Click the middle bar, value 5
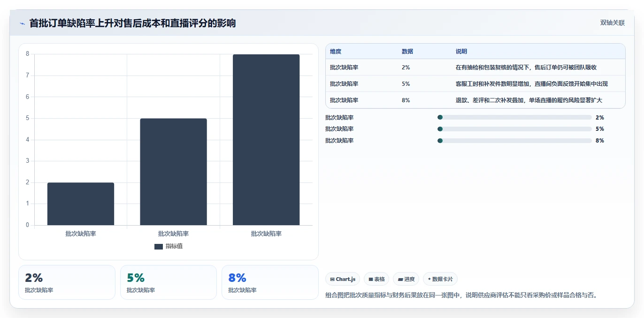The height and width of the screenshot is (318, 644). (x=173, y=172)
